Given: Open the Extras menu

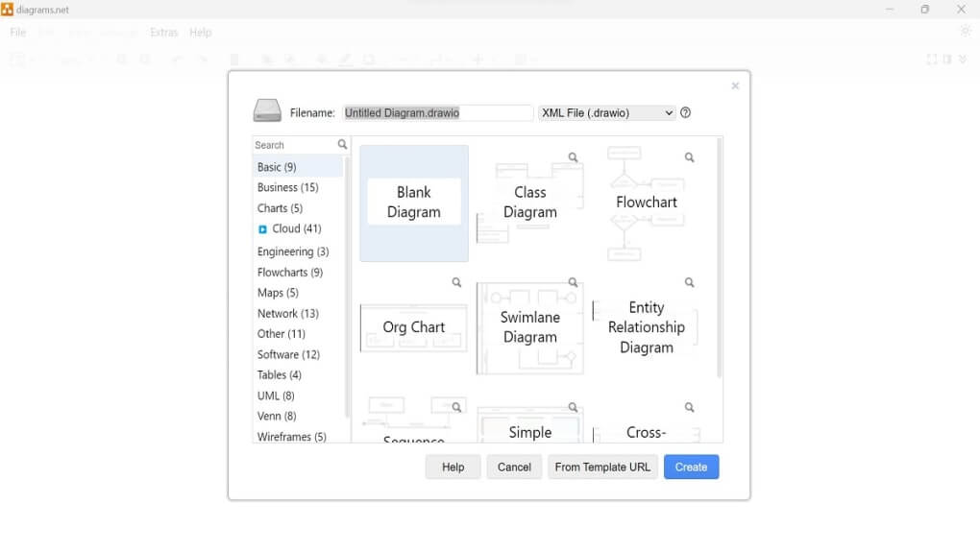Looking at the screenshot, I should click(163, 33).
